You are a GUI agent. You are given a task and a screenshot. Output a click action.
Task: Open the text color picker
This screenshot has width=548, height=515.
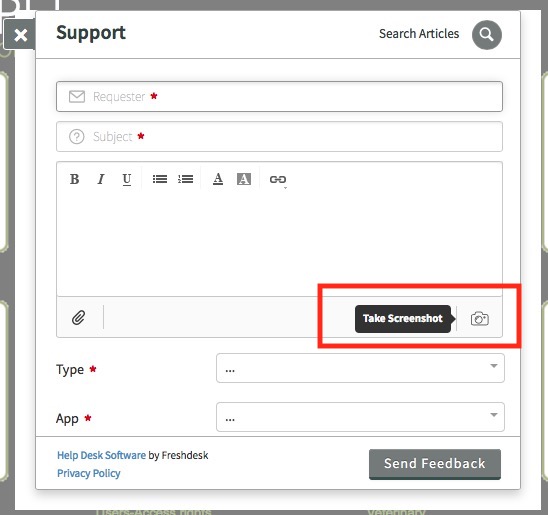click(x=218, y=179)
